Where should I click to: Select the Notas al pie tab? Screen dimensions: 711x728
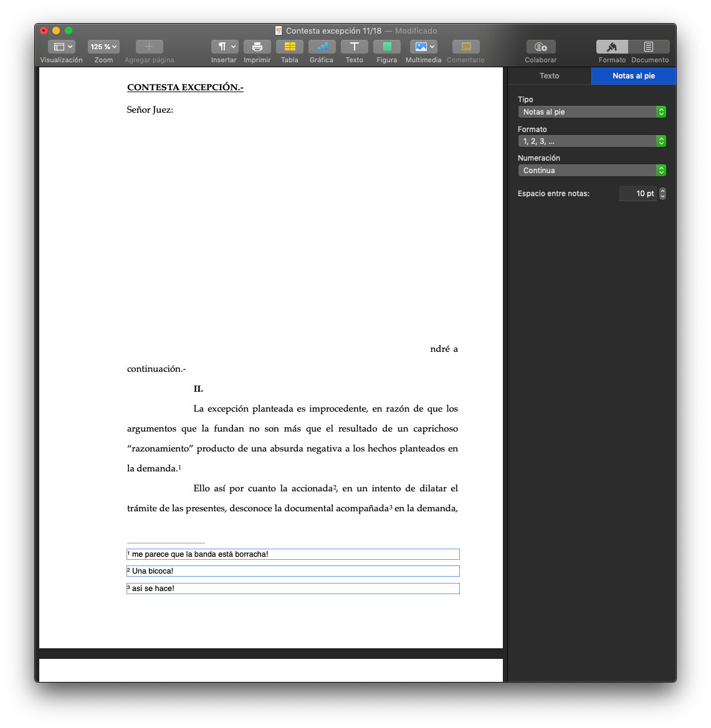tap(633, 76)
